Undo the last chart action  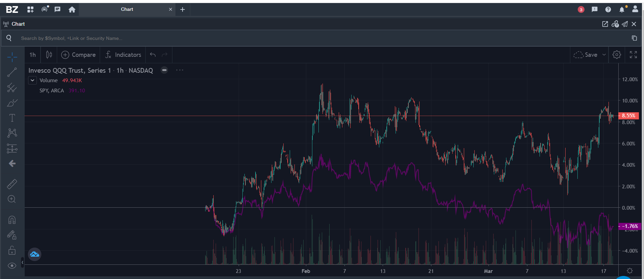[153, 55]
